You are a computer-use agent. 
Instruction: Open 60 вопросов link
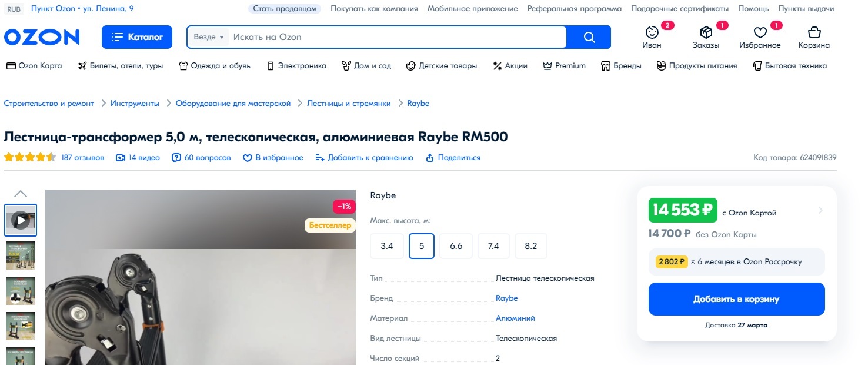pos(201,158)
